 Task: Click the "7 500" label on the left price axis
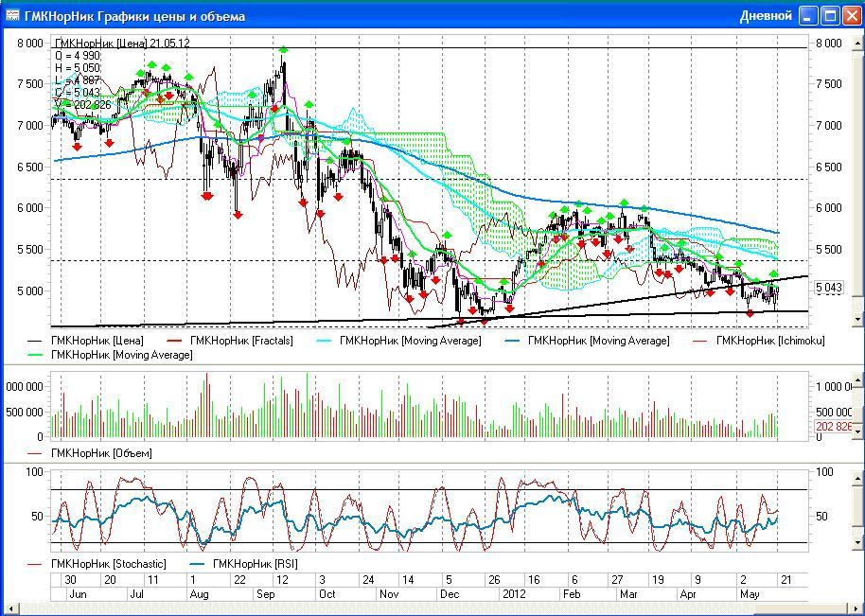(x=30, y=84)
